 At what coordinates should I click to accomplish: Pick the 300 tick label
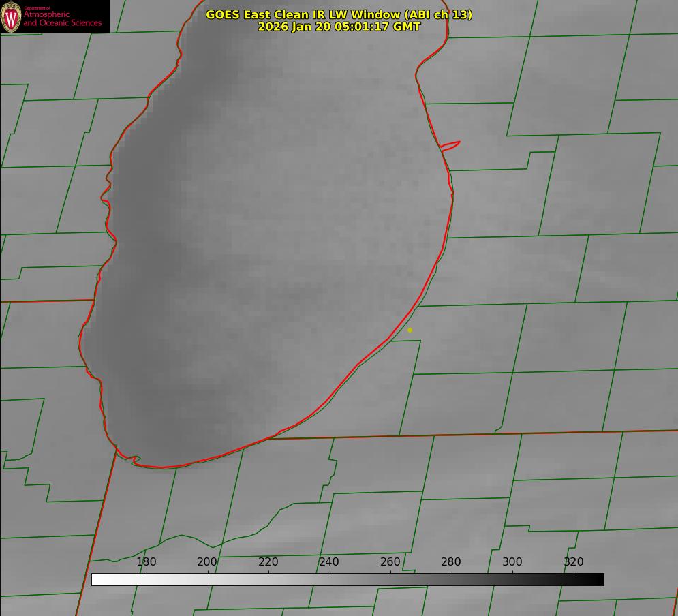[x=512, y=561]
